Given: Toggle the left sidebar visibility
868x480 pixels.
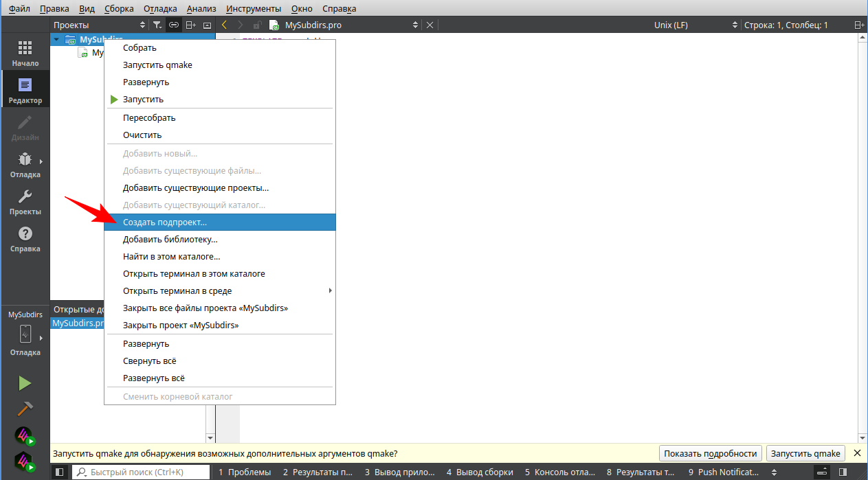Looking at the screenshot, I should [60, 472].
